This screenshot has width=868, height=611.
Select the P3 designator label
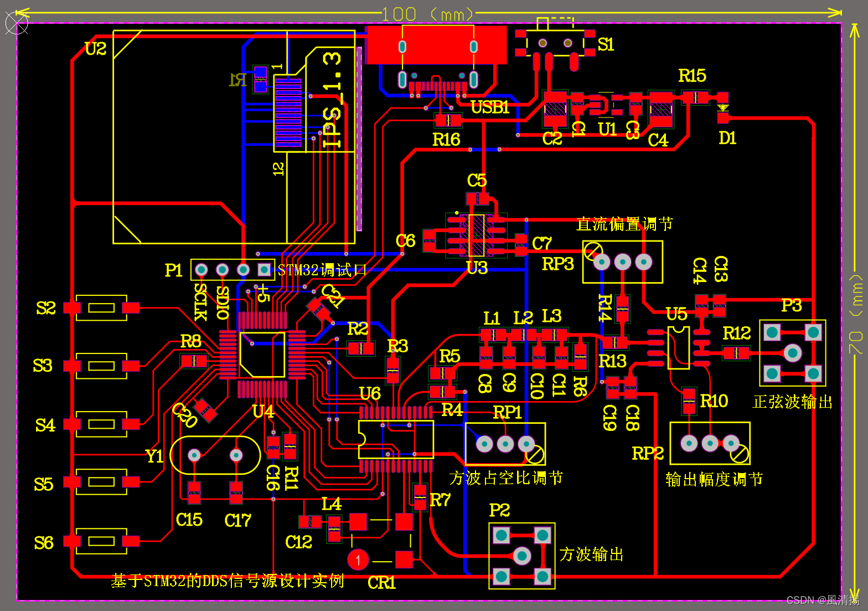(792, 305)
